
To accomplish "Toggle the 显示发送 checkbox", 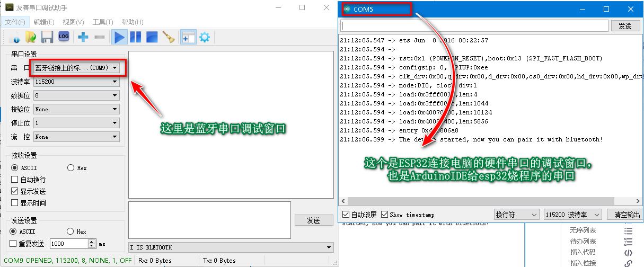I will point(15,191).
